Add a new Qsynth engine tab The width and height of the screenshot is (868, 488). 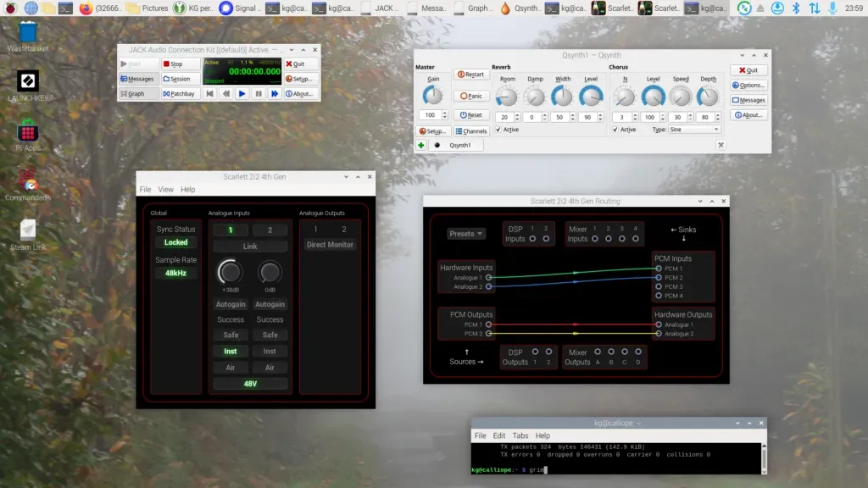(x=420, y=145)
